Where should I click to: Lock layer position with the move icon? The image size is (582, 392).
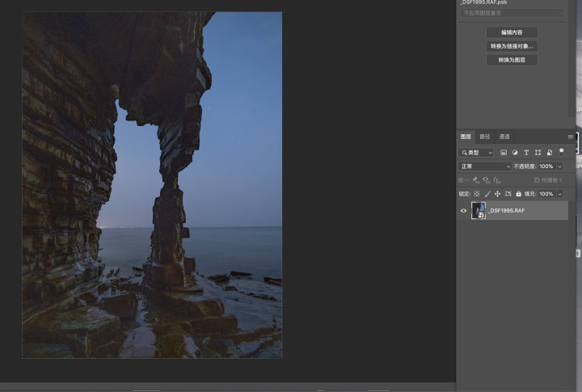click(x=497, y=194)
